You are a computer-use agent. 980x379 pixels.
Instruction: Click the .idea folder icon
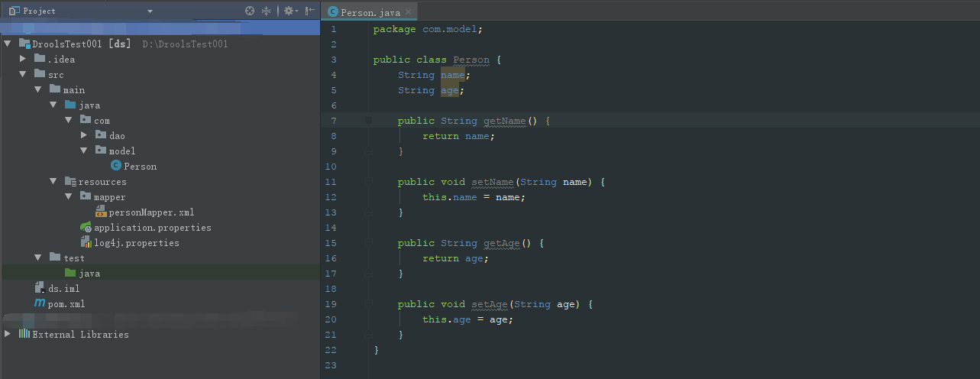click(39, 59)
